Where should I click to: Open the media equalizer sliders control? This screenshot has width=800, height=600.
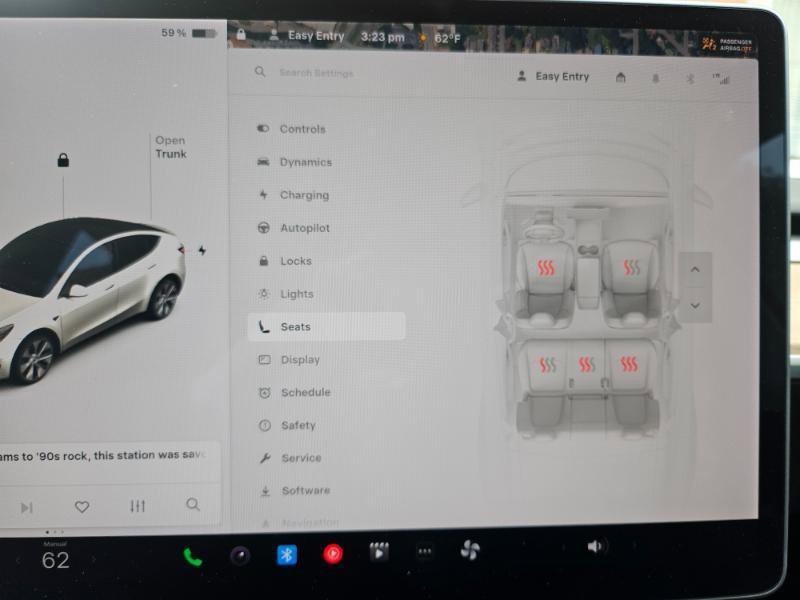138,505
